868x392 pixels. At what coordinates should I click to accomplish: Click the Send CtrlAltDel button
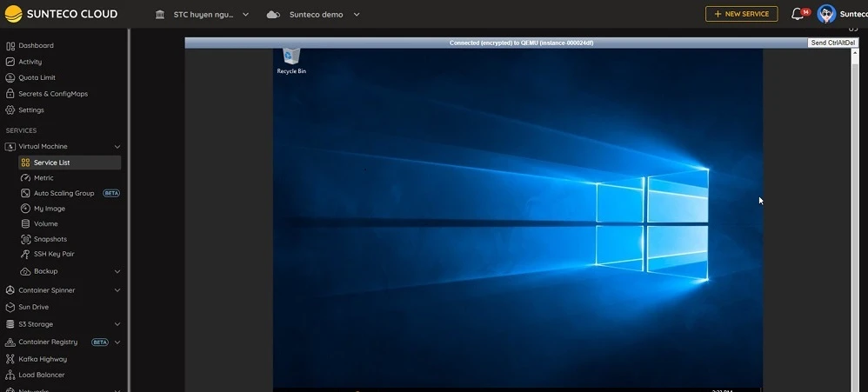tap(833, 43)
